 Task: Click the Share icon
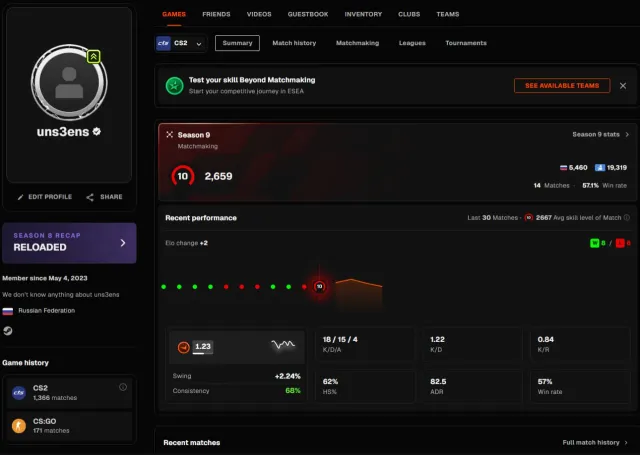[90, 198]
